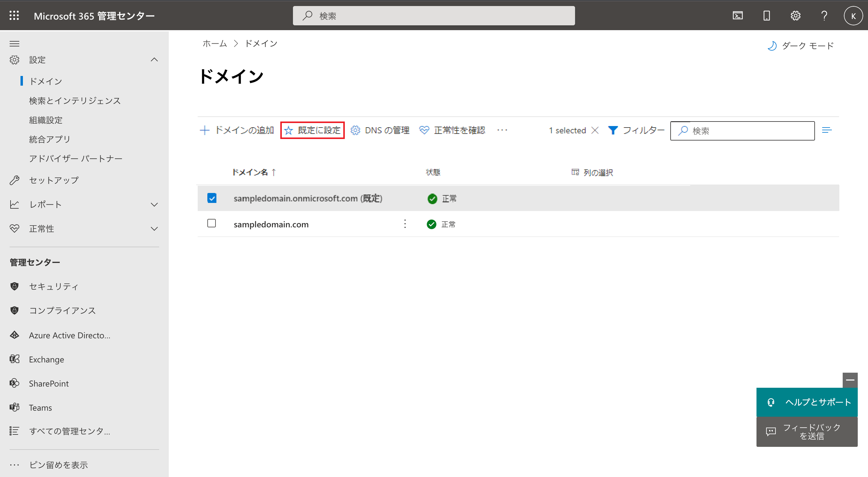868x477 pixels.
Task: Expand the レポート section chevron
Action: [154, 204]
